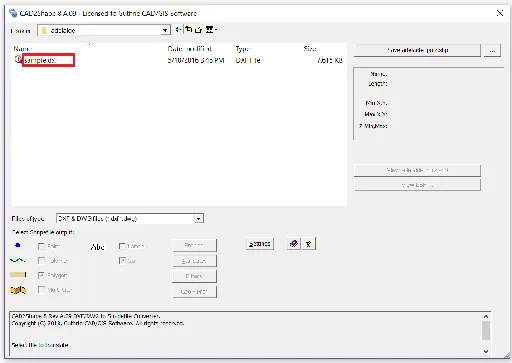This screenshot has height=363, width=512.
Task: Sort files by Size column header
Action: (x=310, y=49)
